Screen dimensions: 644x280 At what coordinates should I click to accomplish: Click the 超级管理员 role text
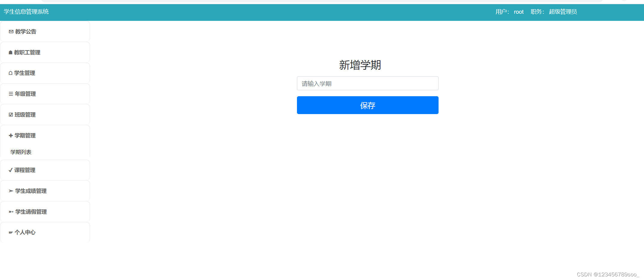(x=563, y=12)
